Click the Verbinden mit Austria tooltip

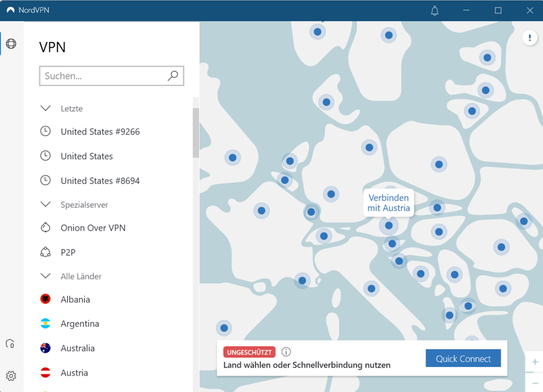tap(388, 203)
